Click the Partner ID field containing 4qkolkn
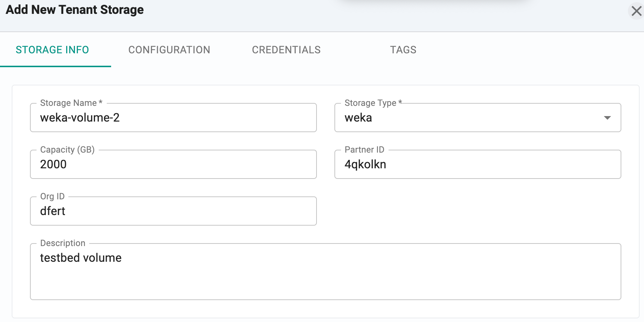The width and height of the screenshot is (644, 322). tap(478, 164)
